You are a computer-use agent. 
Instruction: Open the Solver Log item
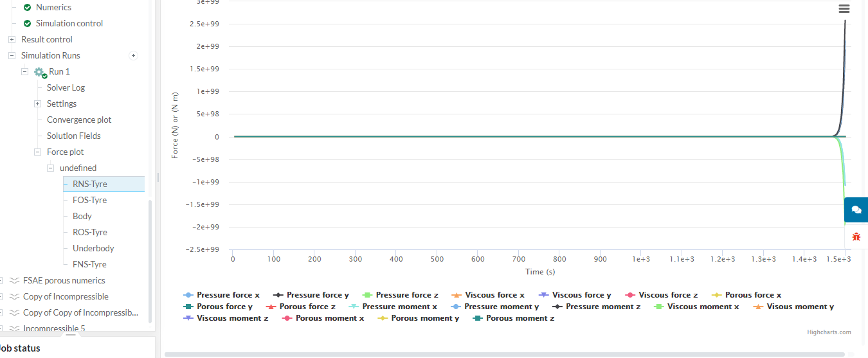pos(66,88)
